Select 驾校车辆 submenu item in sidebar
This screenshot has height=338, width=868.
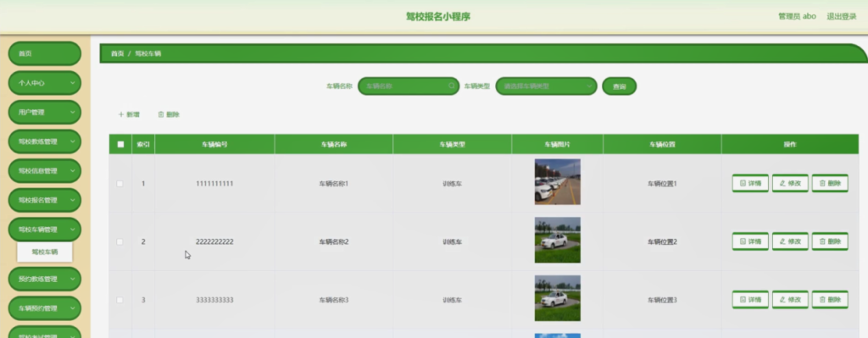coord(45,252)
